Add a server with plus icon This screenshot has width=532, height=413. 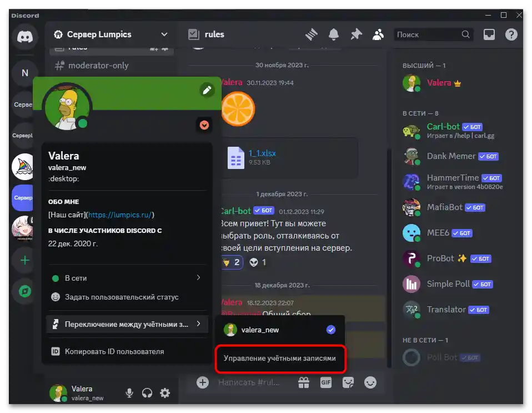pos(25,261)
